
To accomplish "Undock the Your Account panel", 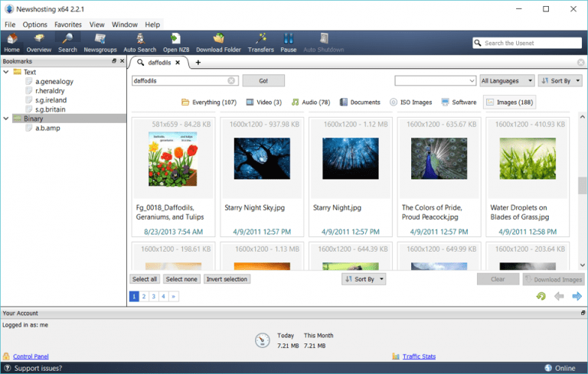I will (583, 313).
